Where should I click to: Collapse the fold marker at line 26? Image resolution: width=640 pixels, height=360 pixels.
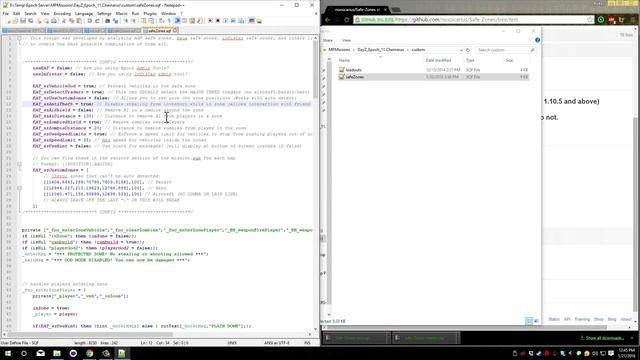19,188
